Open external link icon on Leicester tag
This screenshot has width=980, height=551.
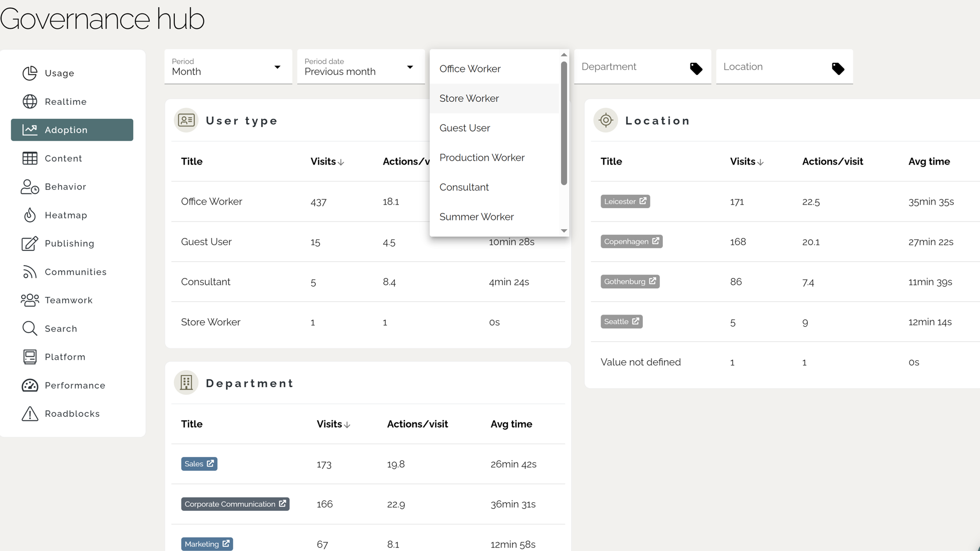(x=643, y=201)
